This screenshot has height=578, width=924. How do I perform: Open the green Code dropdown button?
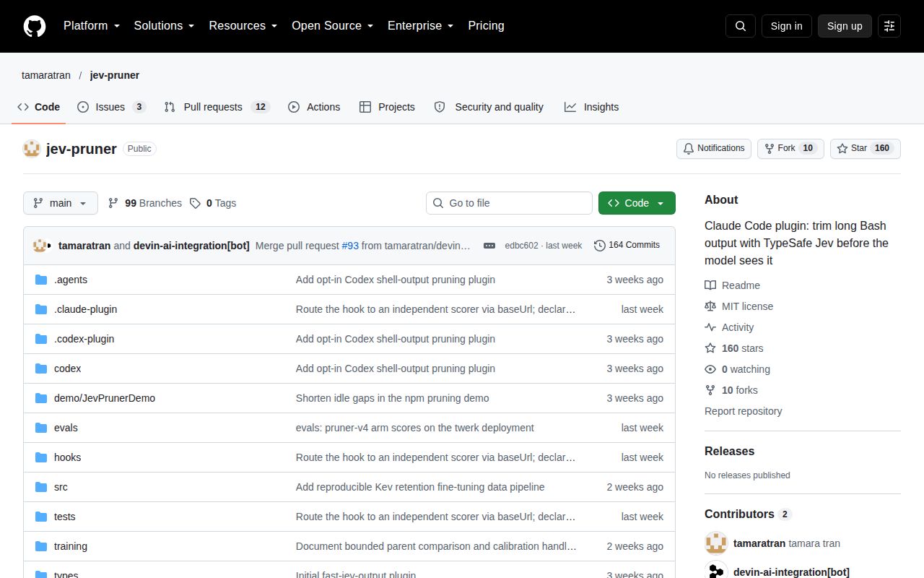coord(637,203)
